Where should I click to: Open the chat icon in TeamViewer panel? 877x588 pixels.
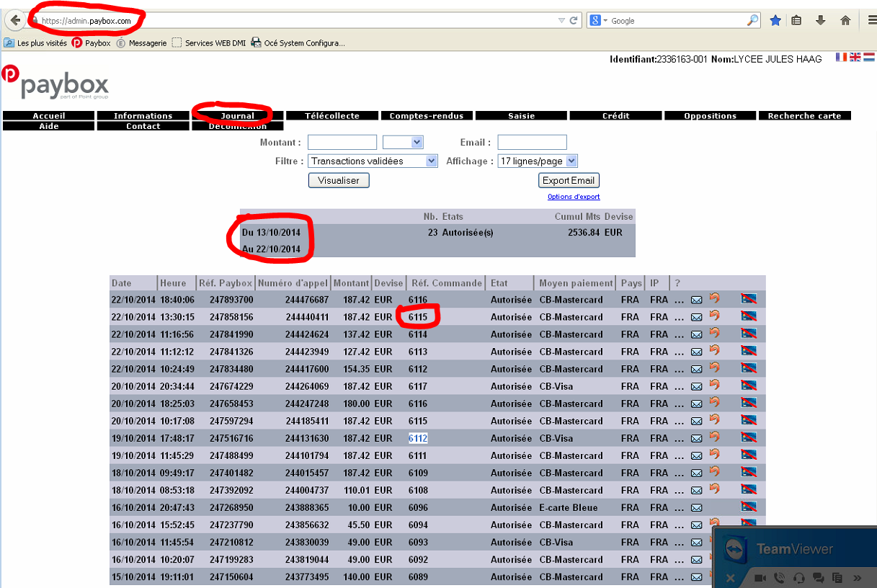tap(818, 578)
